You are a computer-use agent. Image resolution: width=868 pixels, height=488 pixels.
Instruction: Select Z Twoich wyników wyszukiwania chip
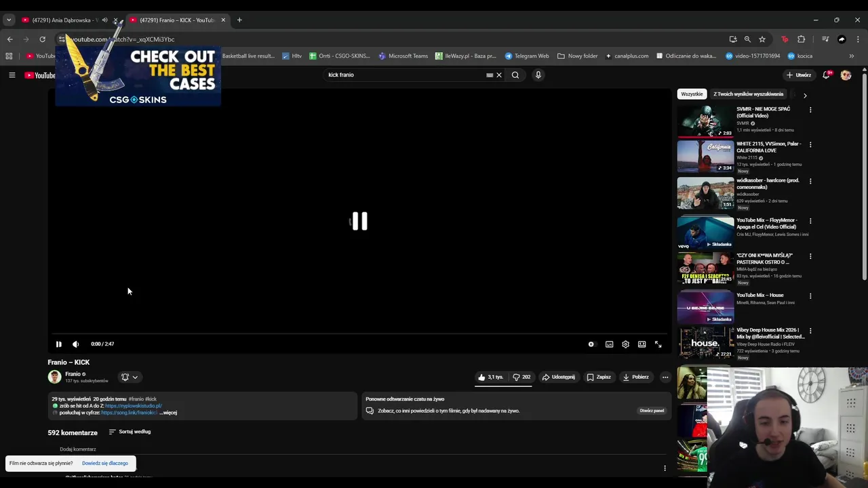click(748, 94)
